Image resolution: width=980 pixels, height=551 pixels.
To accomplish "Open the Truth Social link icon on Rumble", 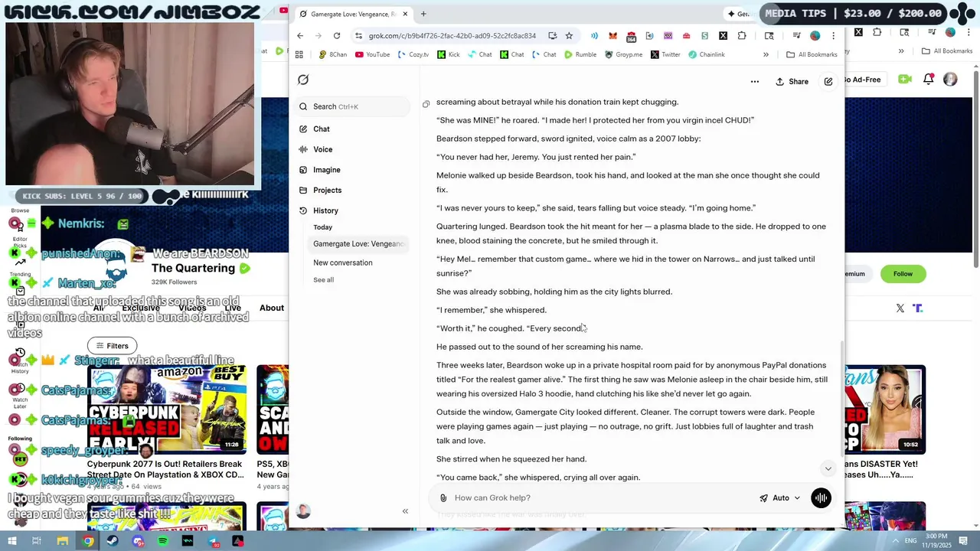I will tap(917, 308).
